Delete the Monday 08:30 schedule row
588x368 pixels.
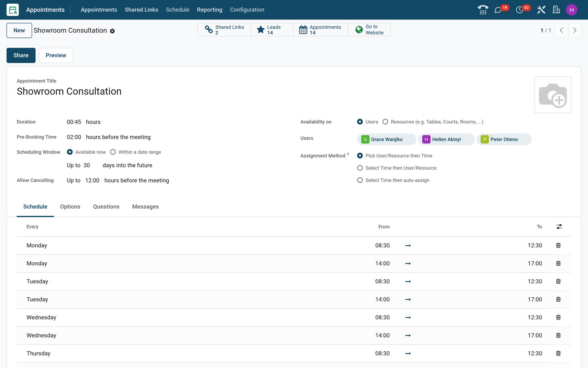tap(558, 245)
